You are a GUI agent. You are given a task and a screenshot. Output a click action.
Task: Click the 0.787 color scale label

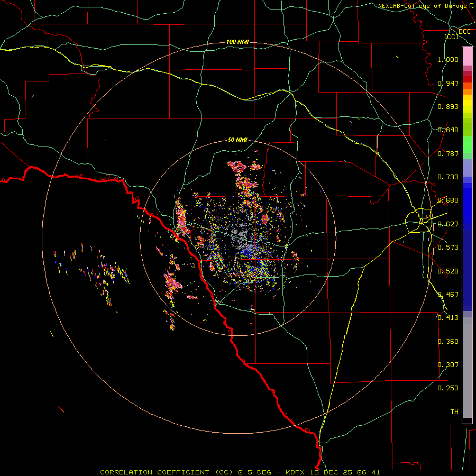pyautogui.click(x=448, y=153)
